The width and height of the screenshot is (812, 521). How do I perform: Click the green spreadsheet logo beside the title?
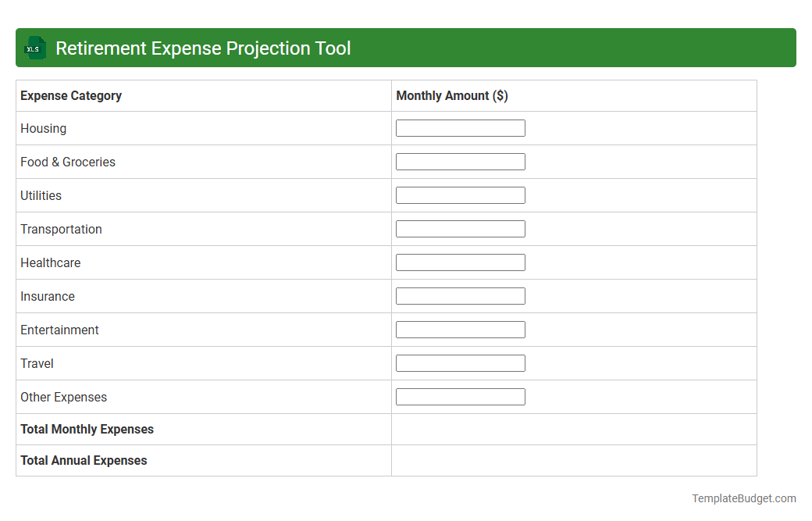coord(34,48)
